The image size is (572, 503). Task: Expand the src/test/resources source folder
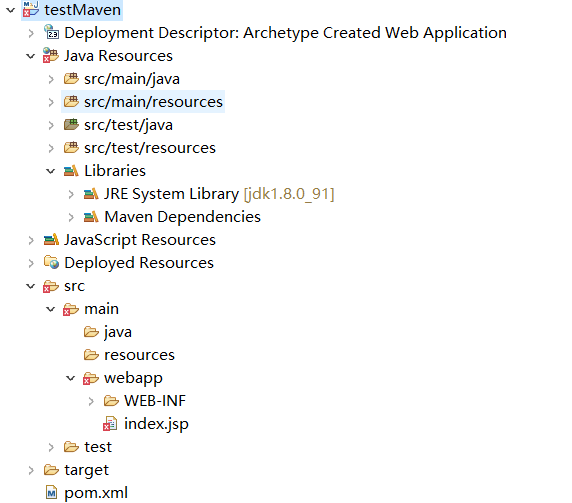click(x=51, y=148)
